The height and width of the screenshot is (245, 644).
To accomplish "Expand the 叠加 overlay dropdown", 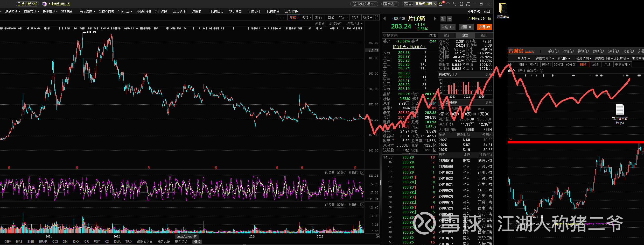I will click(x=307, y=17).
